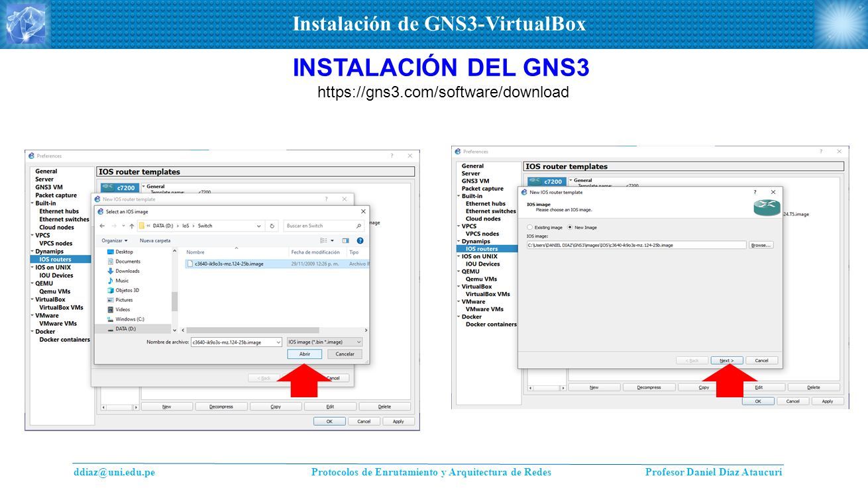Screen dimensions: 868x488
Task: Select IOU Devices in the right Preferences tree
Action: (483, 264)
